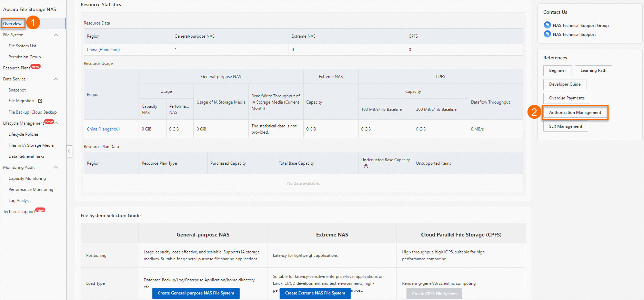Open Resource Plans page

17,68
